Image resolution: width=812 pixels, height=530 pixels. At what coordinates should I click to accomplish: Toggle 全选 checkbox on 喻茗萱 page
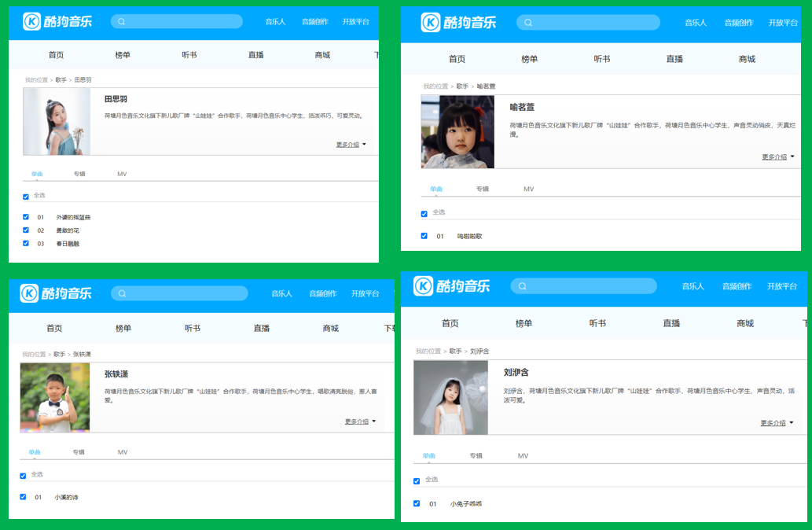click(424, 213)
